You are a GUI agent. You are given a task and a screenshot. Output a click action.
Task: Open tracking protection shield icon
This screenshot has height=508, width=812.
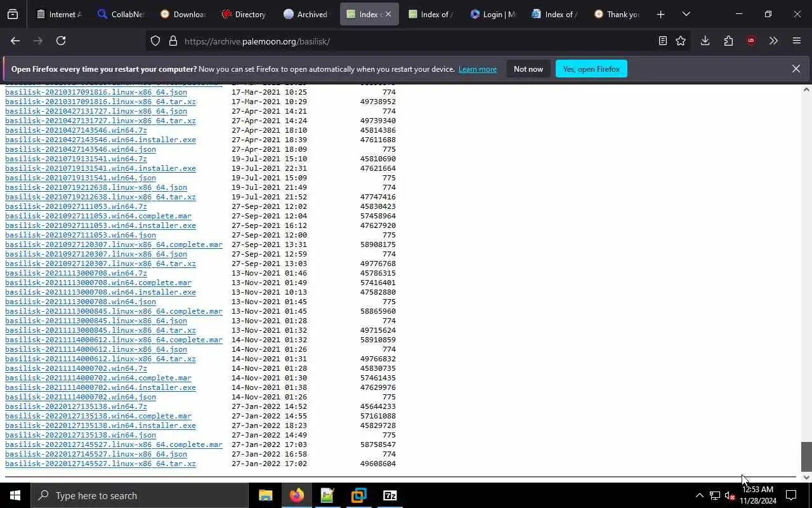point(155,41)
